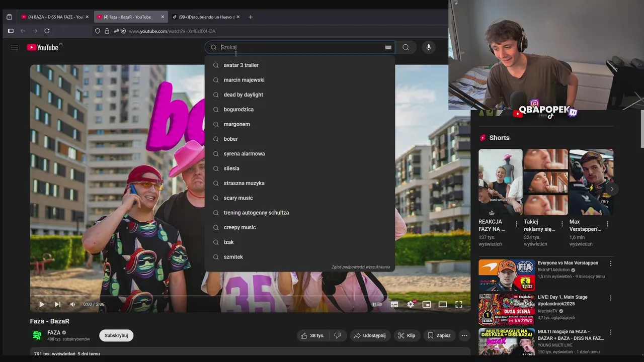Click the lock site security icon
The image size is (644, 362).
coord(107,31)
